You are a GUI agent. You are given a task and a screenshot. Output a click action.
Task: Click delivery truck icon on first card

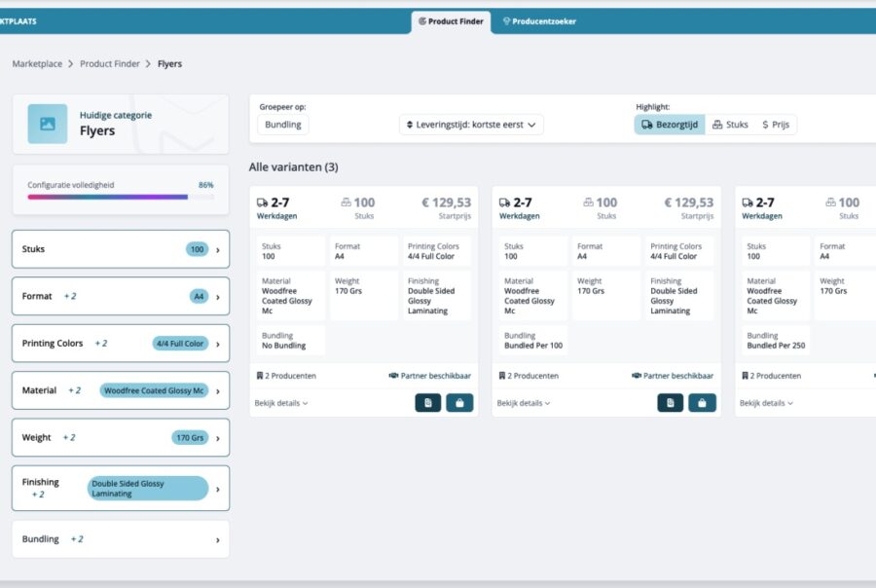pyautogui.click(x=262, y=202)
